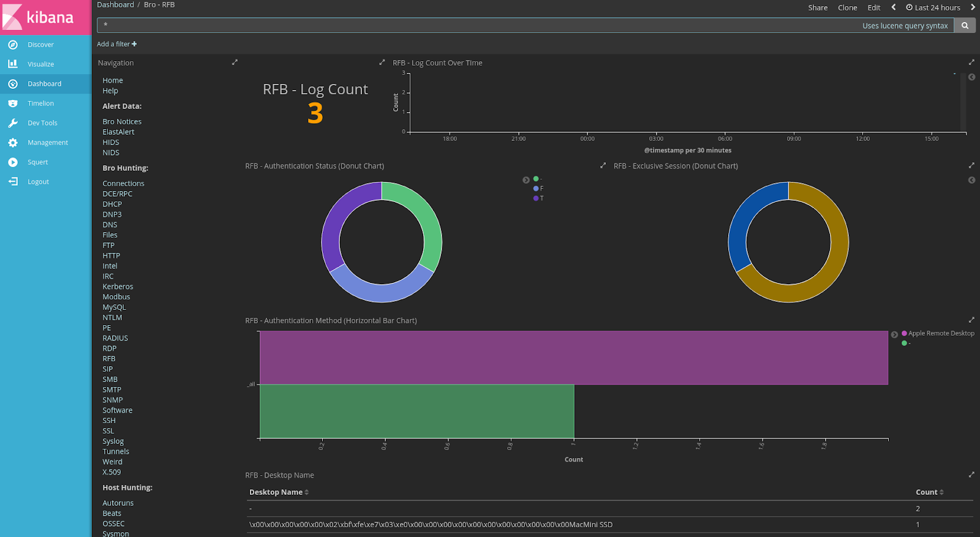
Task: Toggle the Exclusive Session chart legend
Action: (971, 180)
